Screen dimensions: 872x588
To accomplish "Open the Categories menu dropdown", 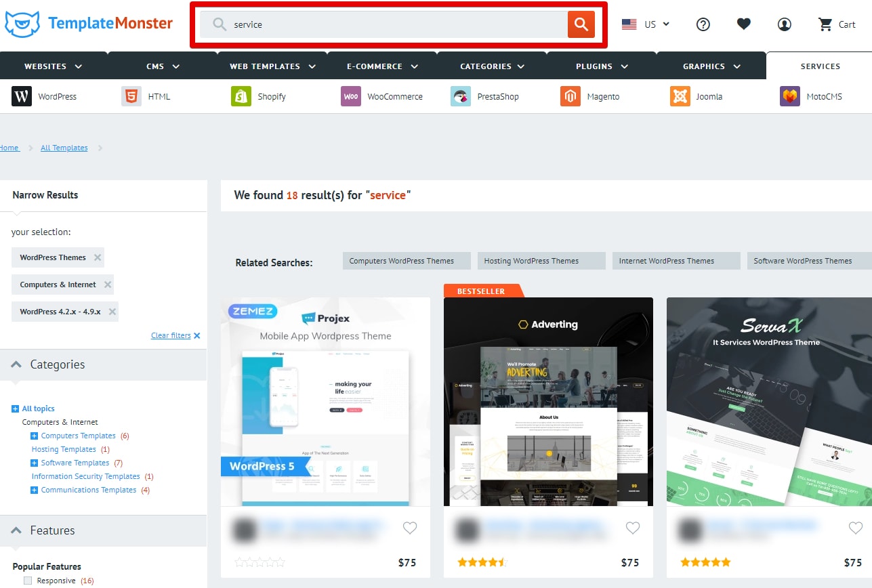I will (x=493, y=66).
